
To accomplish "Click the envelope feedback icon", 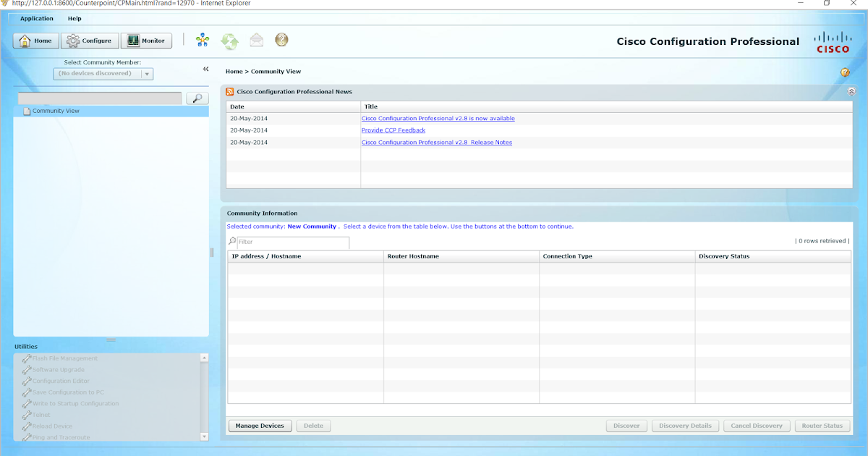I will click(x=256, y=40).
